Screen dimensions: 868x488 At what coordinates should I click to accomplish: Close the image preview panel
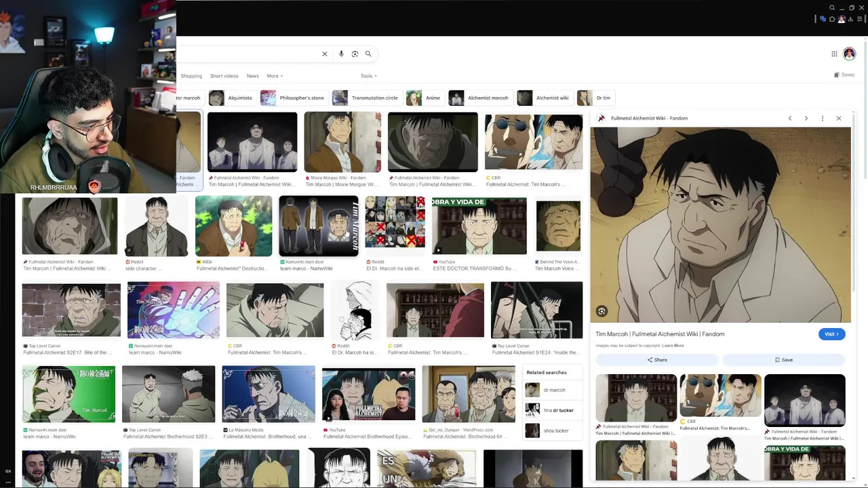(x=839, y=119)
